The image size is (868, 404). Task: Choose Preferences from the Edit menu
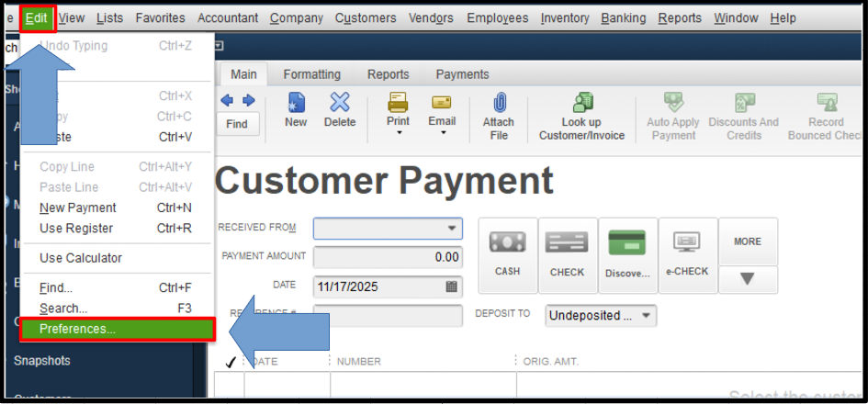pos(118,329)
